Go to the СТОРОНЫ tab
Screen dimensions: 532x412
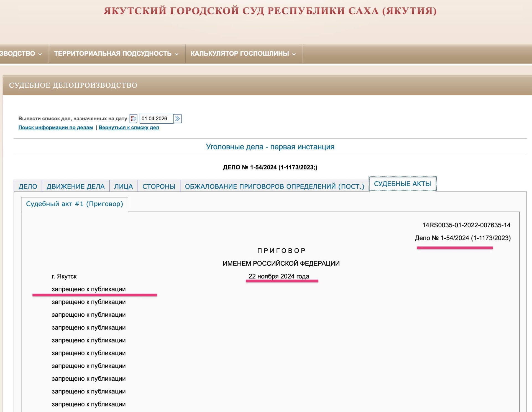tap(159, 186)
